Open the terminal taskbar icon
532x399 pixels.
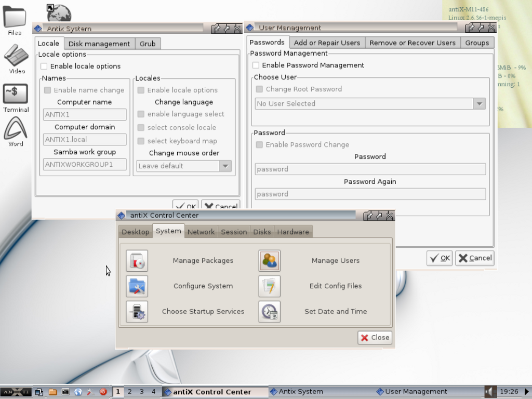(65, 392)
